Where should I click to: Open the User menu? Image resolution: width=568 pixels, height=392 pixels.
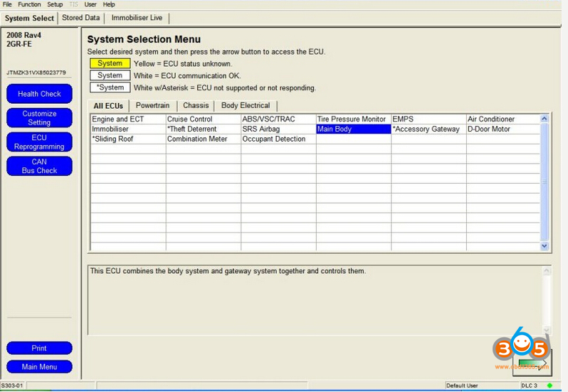90,4
